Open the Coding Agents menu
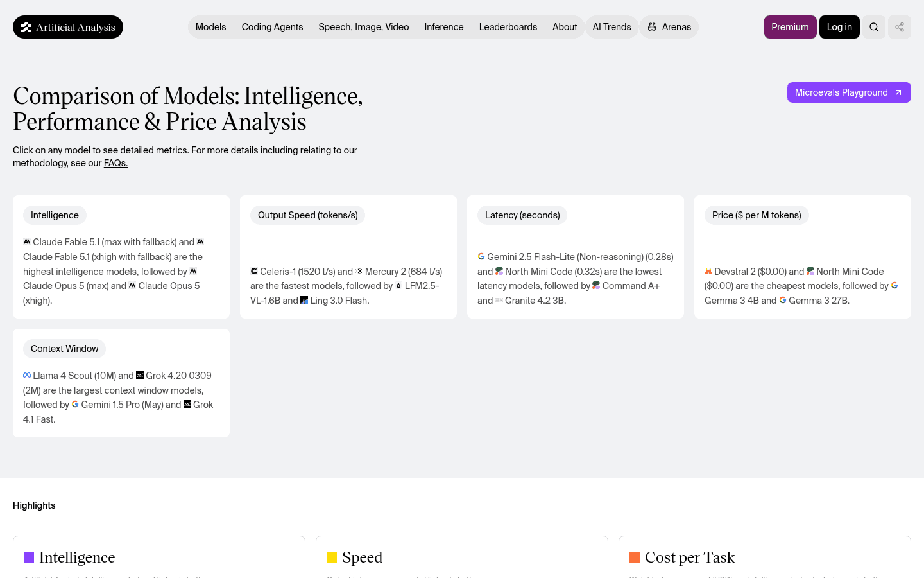Screen dimensions: 924x578 (272, 27)
